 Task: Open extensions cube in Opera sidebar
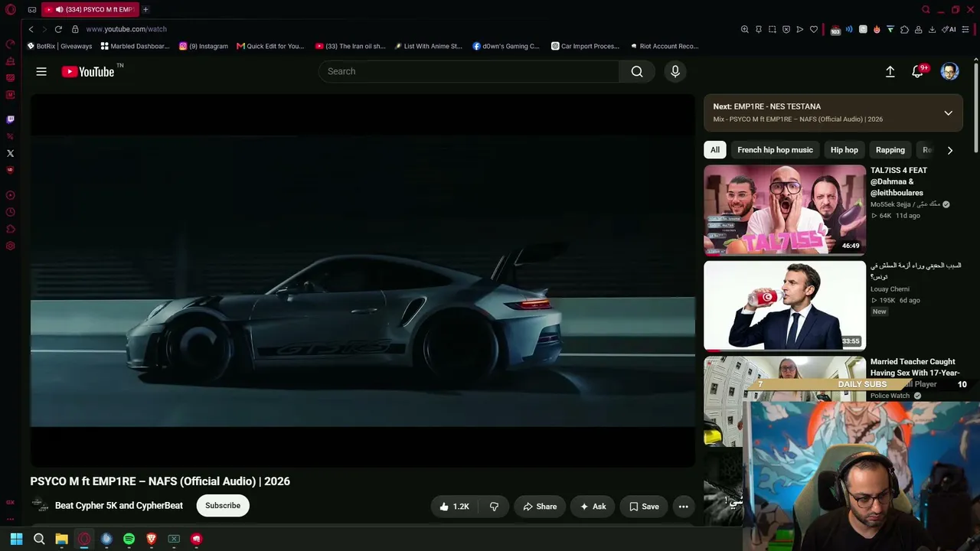pyautogui.click(x=10, y=229)
